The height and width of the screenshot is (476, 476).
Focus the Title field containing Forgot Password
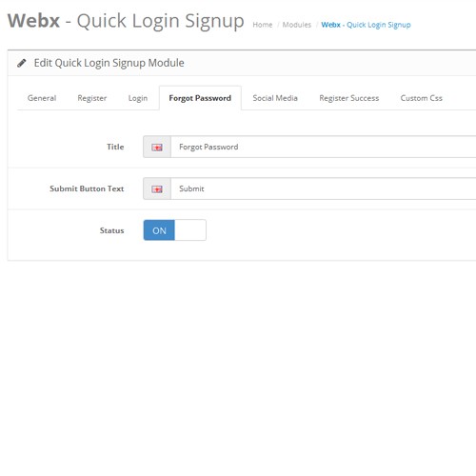click(x=324, y=147)
